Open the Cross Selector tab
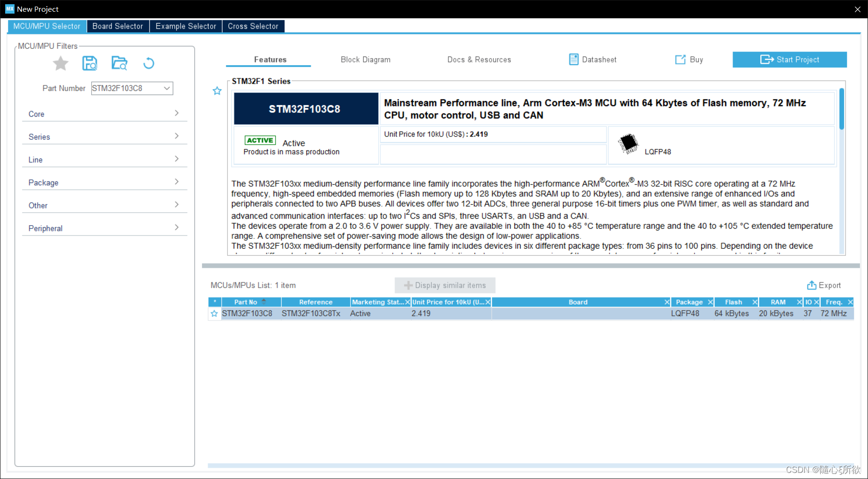 [x=253, y=26]
